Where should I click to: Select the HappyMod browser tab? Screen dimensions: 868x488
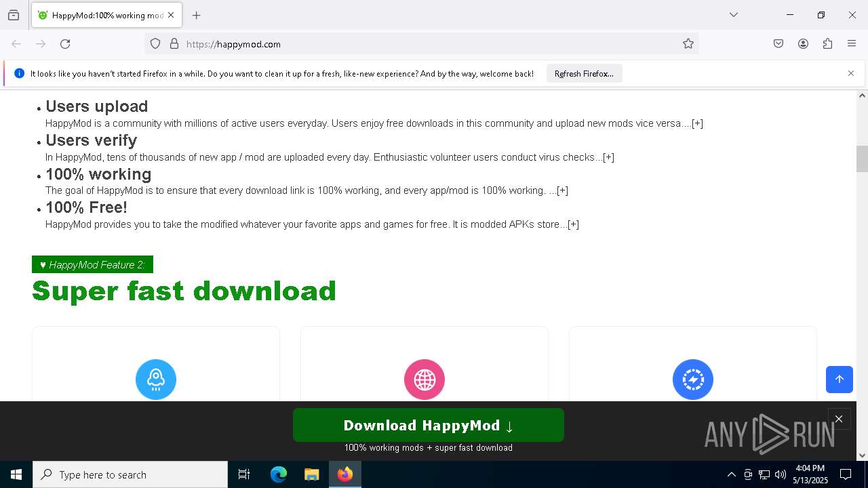pos(106,15)
